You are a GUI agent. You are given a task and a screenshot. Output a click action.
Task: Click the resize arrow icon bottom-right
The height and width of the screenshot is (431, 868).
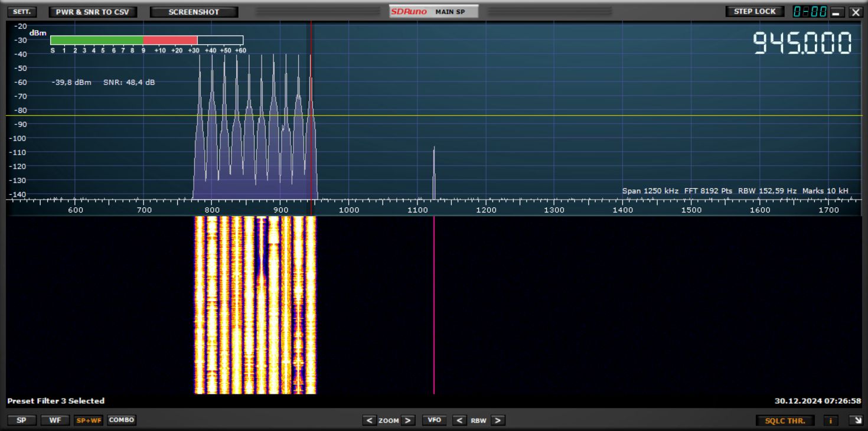tap(854, 420)
